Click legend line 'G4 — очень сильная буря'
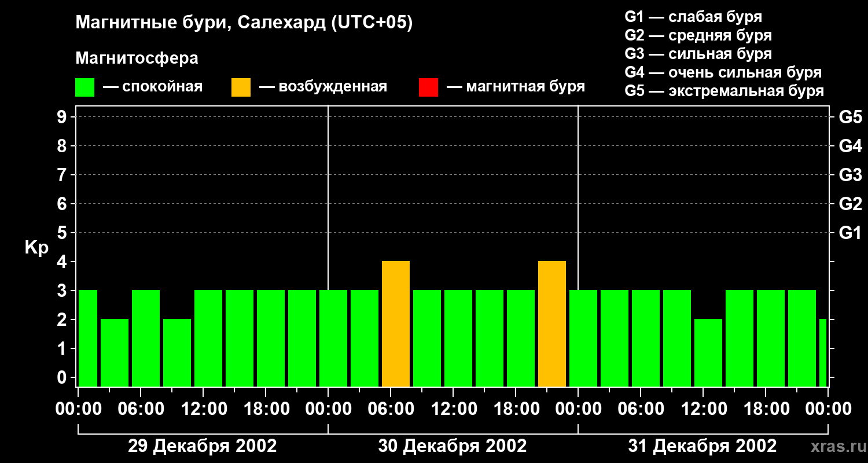Viewport: 868px width, 463px height. pos(723,72)
